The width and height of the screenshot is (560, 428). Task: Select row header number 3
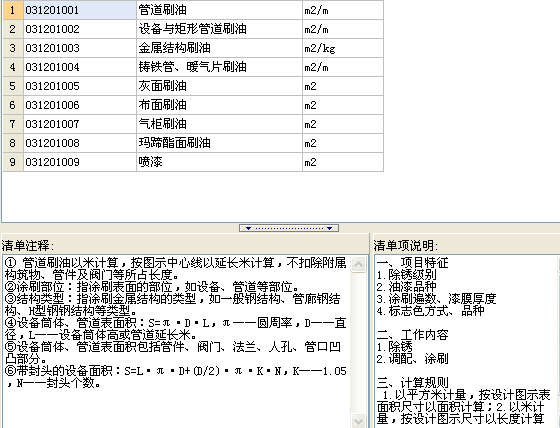coord(13,48)
